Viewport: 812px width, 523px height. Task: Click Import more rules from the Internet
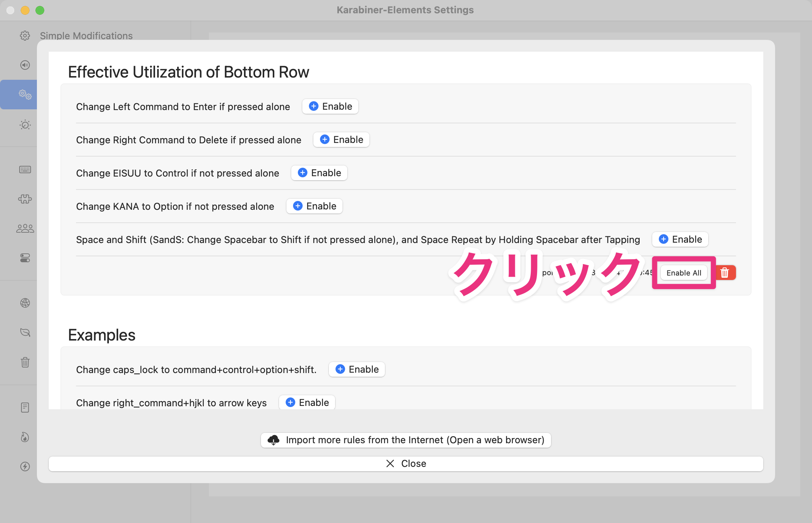coord(406,440)
